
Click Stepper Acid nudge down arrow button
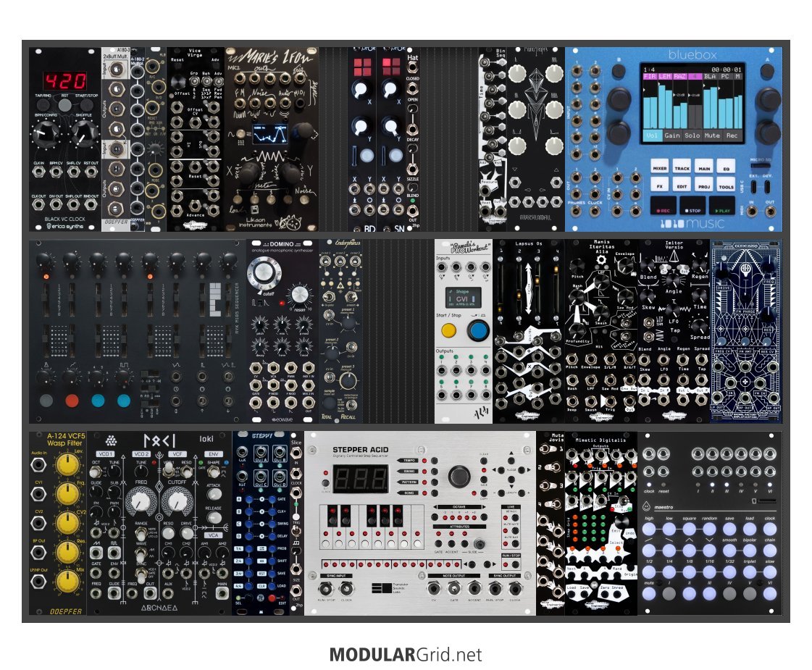coord(511,480)
